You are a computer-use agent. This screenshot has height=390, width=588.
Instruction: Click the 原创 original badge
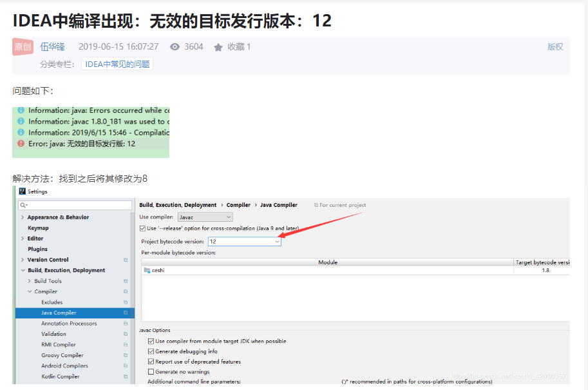coord(23,47)
